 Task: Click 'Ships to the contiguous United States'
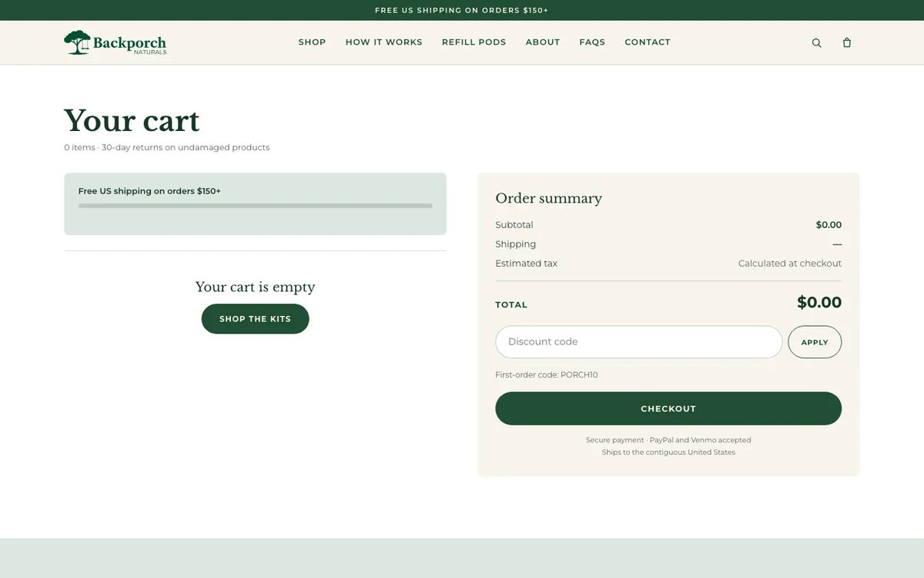[x=668, y=452]
